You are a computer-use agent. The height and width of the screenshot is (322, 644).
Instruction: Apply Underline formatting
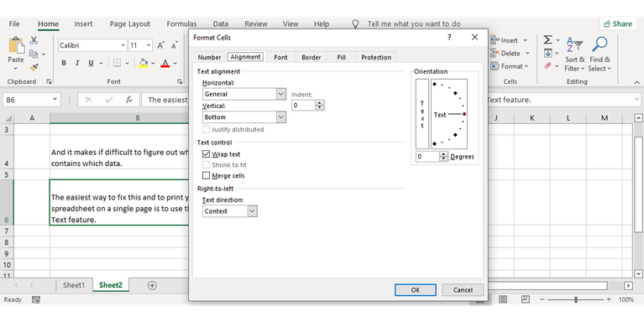tap(91, 63)
